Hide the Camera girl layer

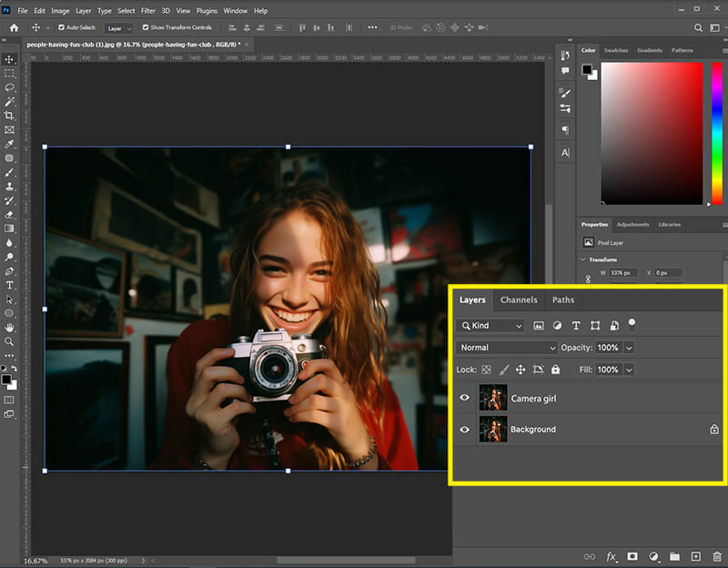(464, 398)
